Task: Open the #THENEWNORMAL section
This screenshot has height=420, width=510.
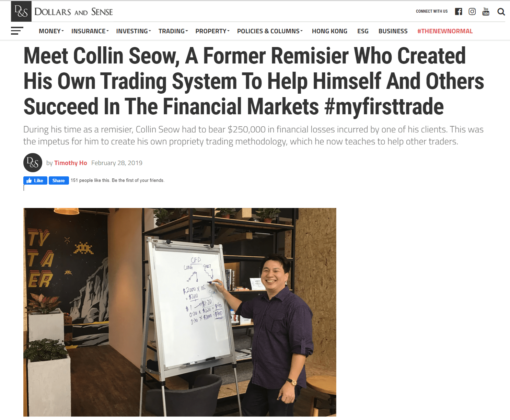Action: [x=445, y=31]
